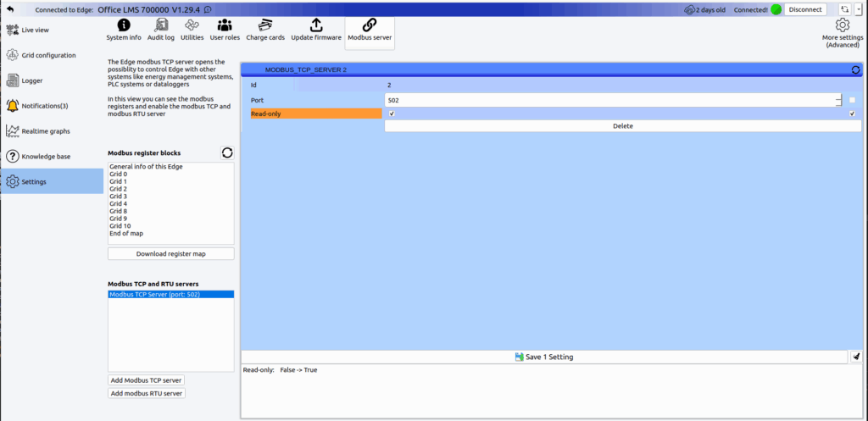The image size is (868, 421).
Task: Select Grid 1 register block
Action: point(118,181)
